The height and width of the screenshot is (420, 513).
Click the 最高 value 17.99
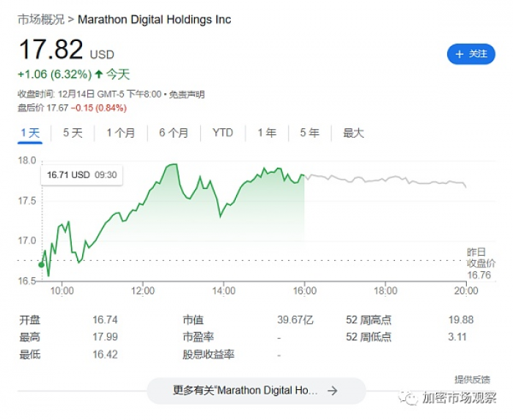tap(105, 337)
